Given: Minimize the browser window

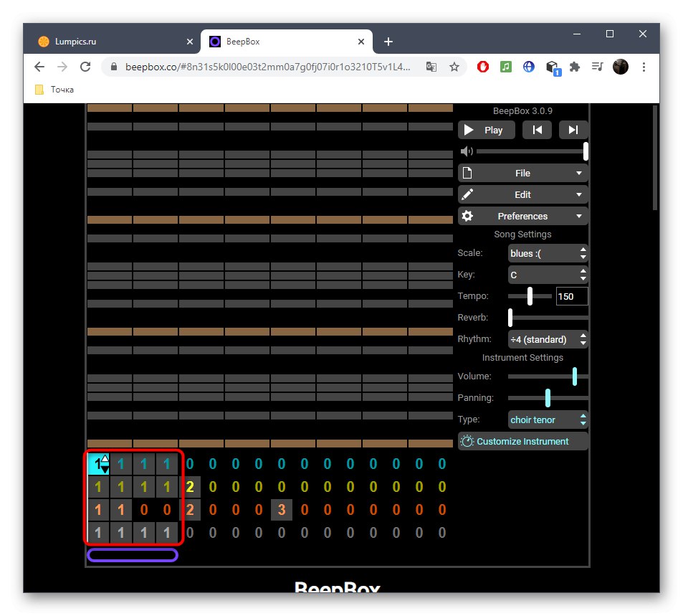Looking at the screenshot, I should [577, 34].
